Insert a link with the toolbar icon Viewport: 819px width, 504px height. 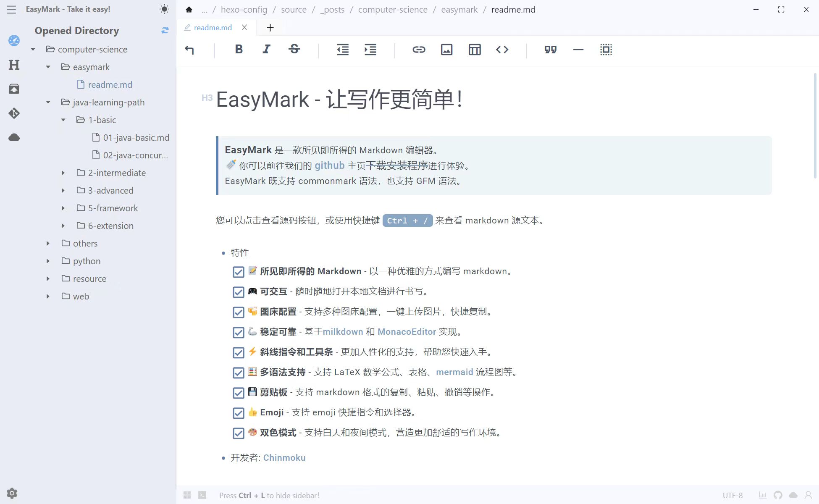(419, 50)
